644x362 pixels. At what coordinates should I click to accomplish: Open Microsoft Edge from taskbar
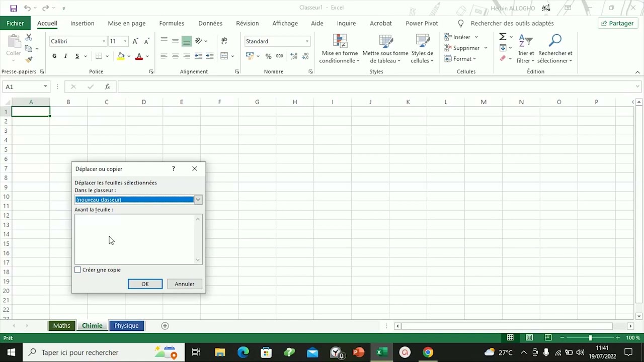click(243, 352)
